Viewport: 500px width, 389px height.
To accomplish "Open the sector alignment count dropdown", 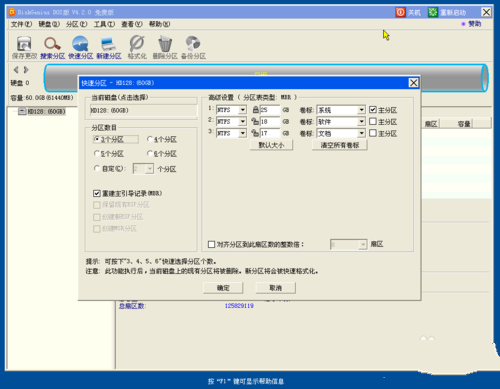I will (x=363, y=245).
